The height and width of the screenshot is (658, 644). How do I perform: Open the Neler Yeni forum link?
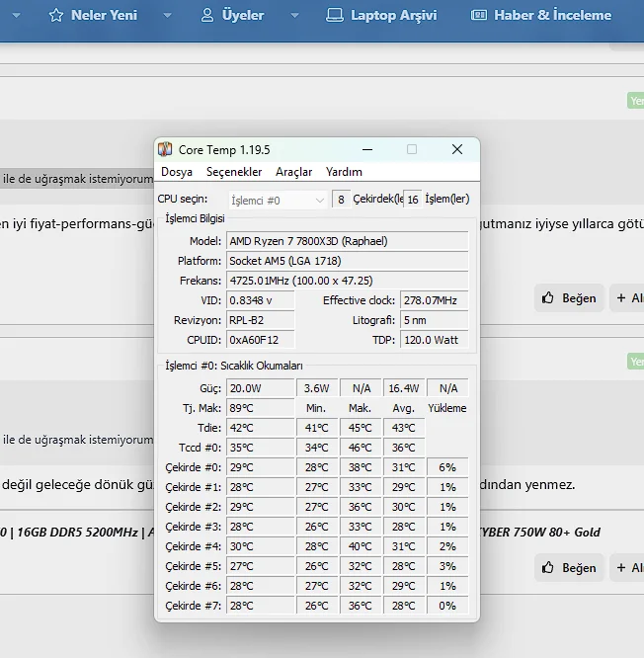(104, 15)
